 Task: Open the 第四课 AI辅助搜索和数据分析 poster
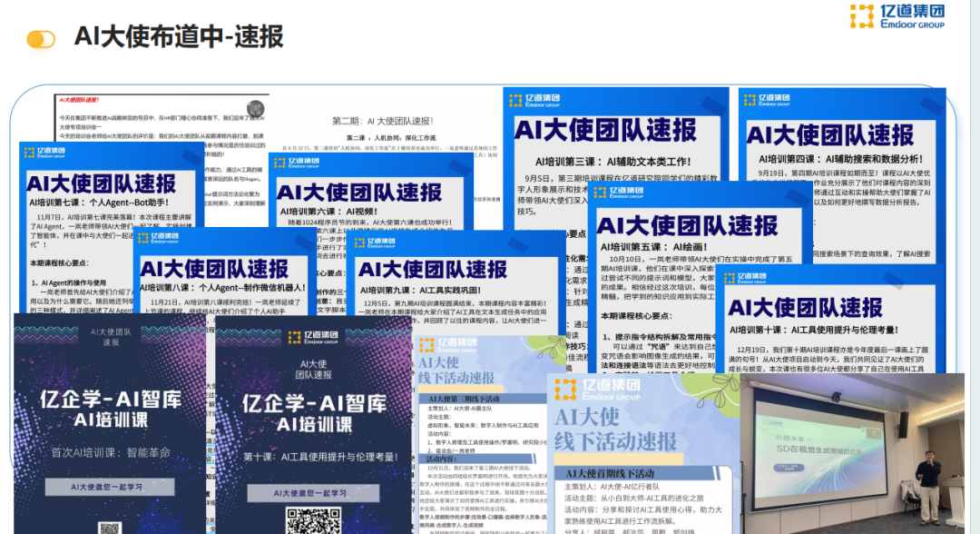[x=841, y=175]
